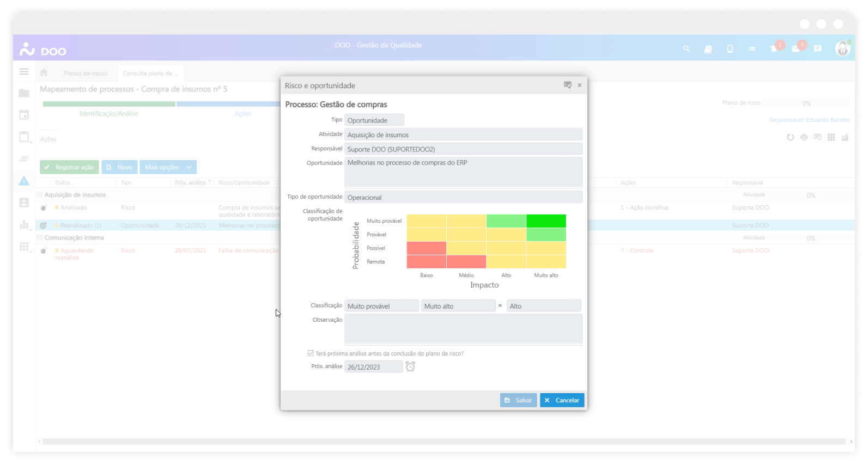Click the DOO logo in the header

(43, 49)
